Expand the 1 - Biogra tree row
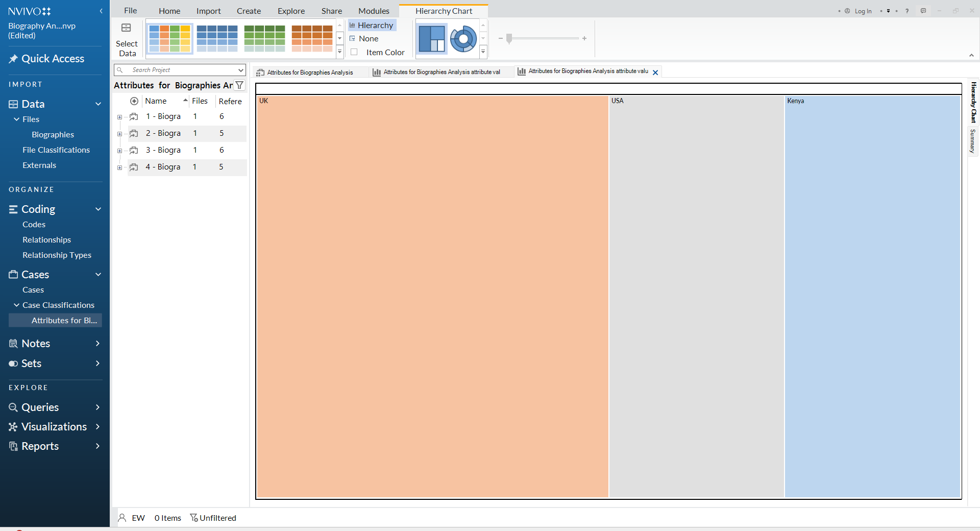 (119, 117)
